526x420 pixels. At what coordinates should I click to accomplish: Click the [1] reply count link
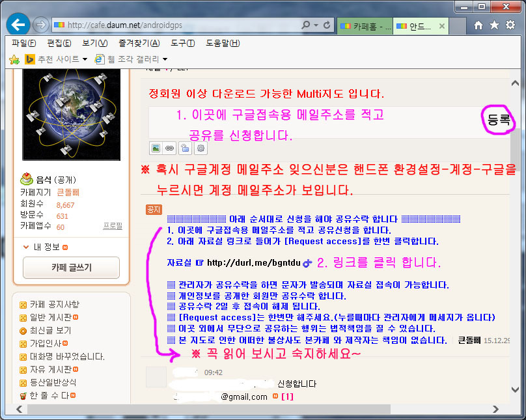tap(288, 397)
